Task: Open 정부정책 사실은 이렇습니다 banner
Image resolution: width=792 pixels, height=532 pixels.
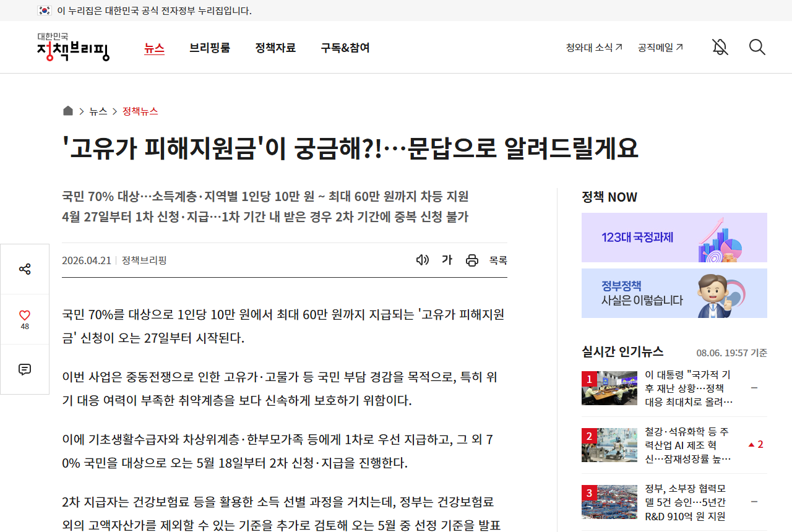Action: 674,293
